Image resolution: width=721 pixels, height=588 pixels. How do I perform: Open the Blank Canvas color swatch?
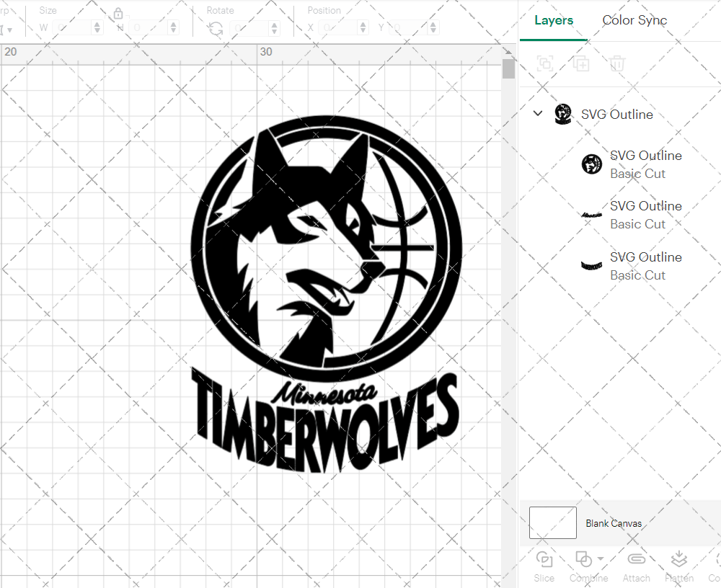coord(552,522)
